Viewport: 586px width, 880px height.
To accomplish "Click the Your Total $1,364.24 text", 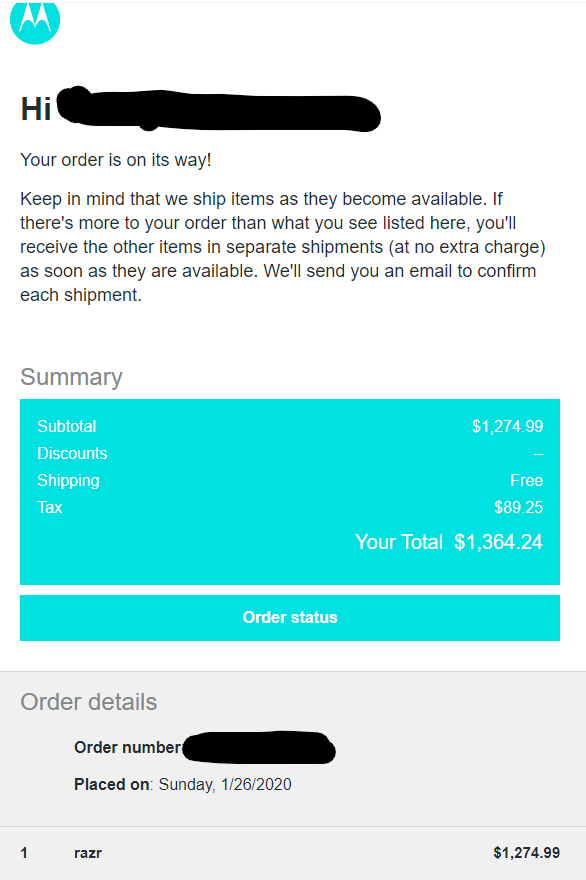I will [449, 542].
